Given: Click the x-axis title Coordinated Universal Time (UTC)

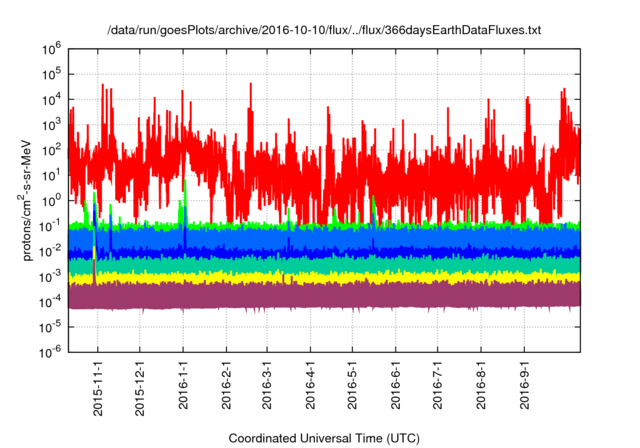Looking at the screenshot, I should click(x=324, y=438).
